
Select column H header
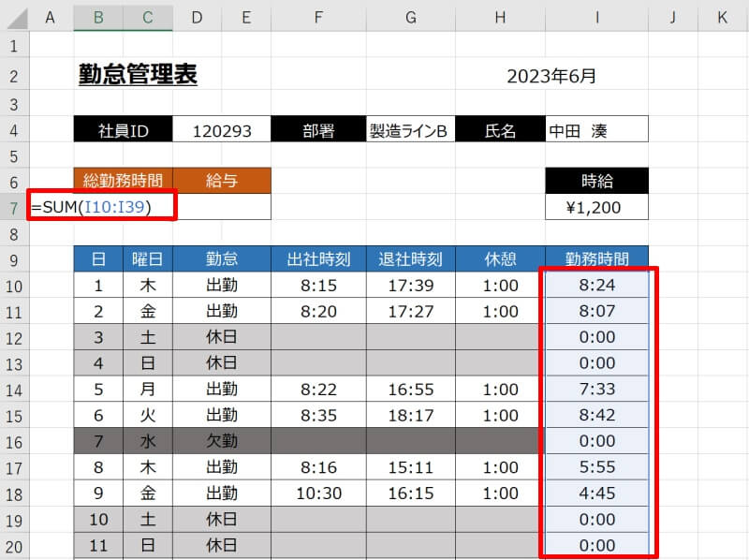(x=500, y=18)
